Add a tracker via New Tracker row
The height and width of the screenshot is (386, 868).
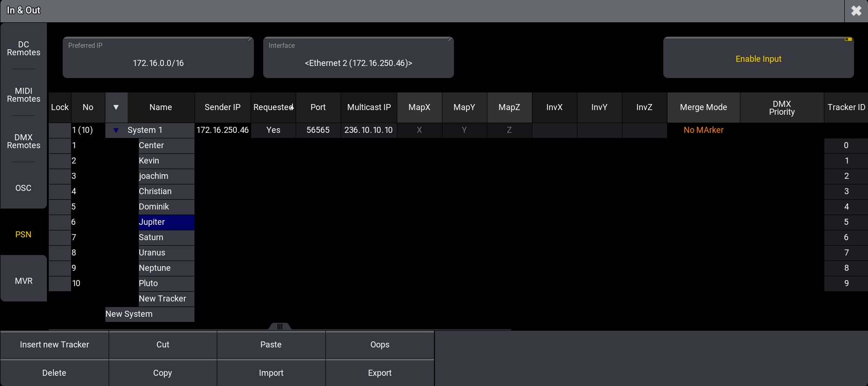pos(166,299)
